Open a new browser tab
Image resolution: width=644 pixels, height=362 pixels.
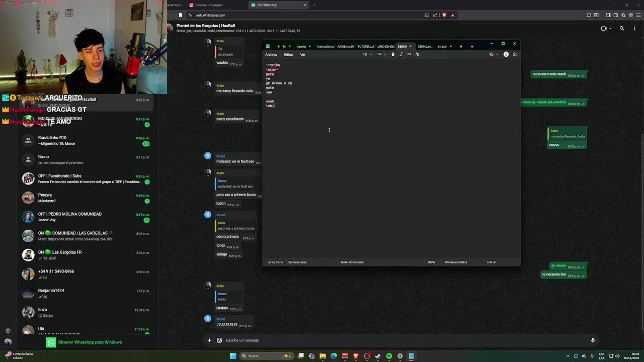point(314,5)
